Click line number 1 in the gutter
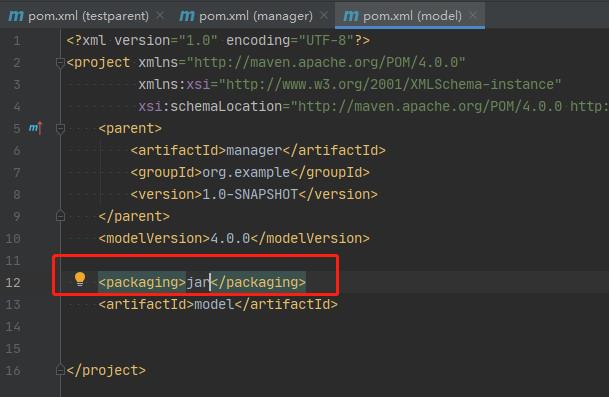The width and height of the screenshot is (609, 397). [17, 40]
